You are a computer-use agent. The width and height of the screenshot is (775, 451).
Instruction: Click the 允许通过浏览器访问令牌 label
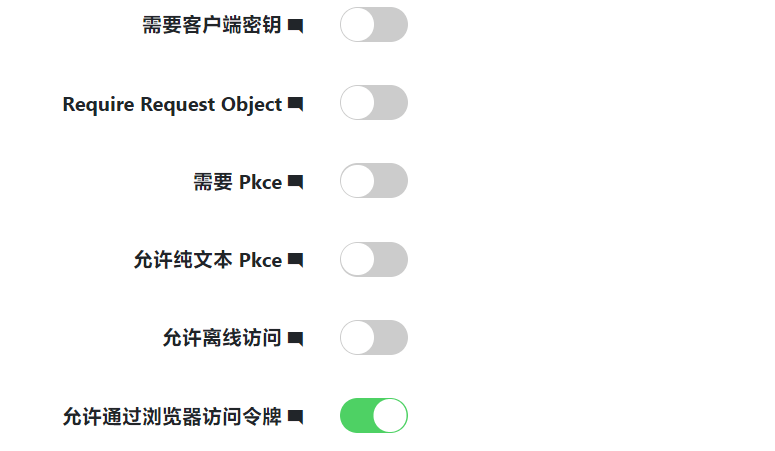click(172, 416)
